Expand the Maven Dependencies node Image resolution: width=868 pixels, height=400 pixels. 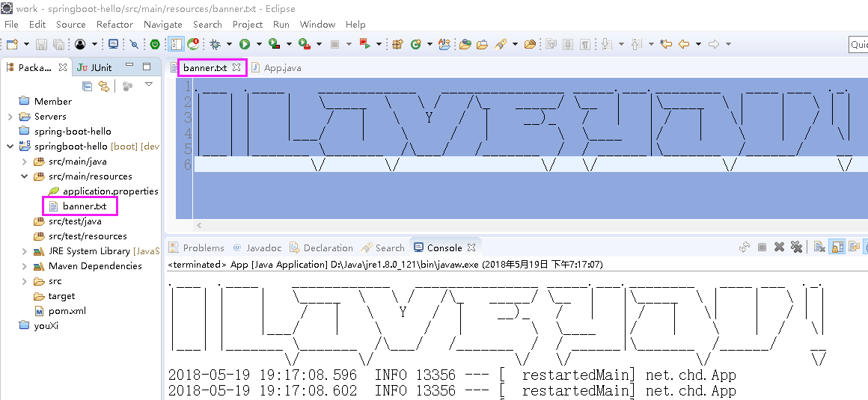tap(25, 266)
